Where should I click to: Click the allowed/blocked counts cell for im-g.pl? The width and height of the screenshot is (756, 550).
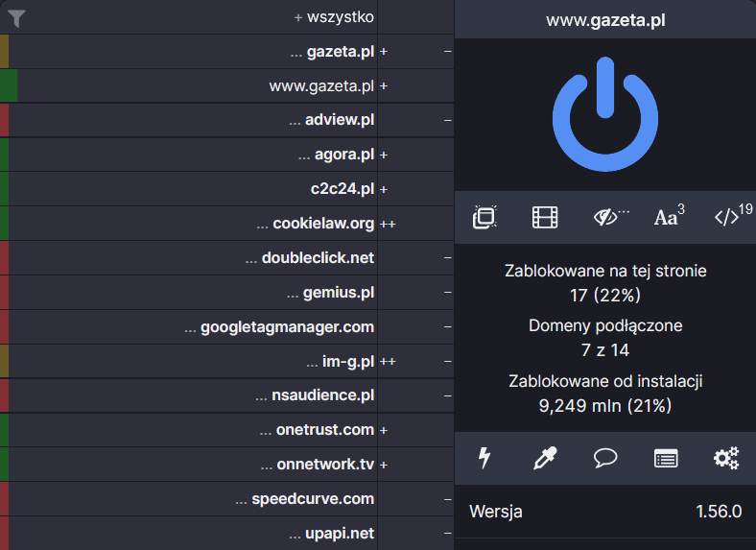[415, 361]
